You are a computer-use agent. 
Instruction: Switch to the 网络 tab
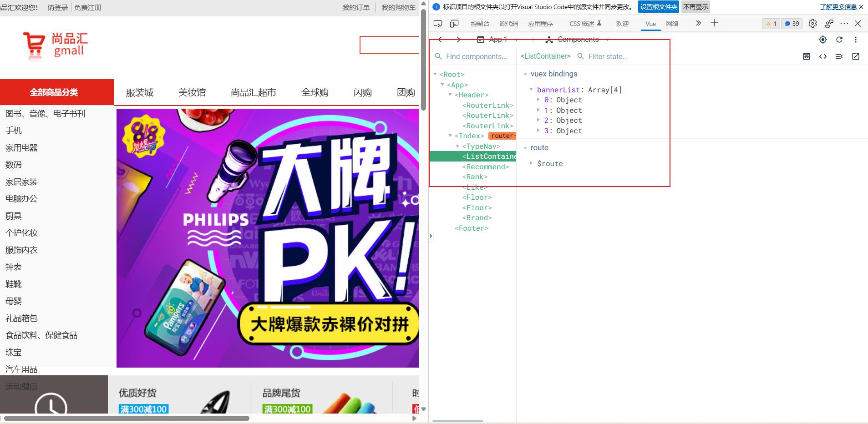coord(672,24)
